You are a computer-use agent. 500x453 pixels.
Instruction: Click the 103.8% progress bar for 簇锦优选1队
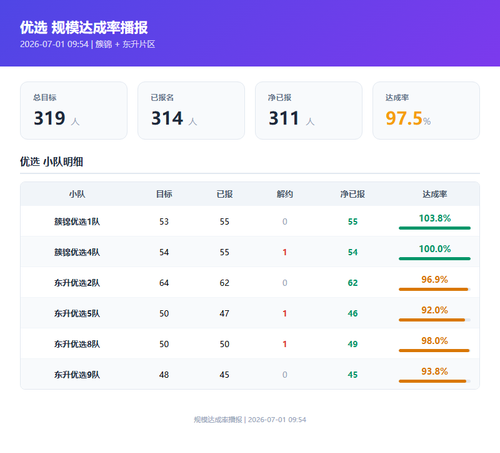435,228
